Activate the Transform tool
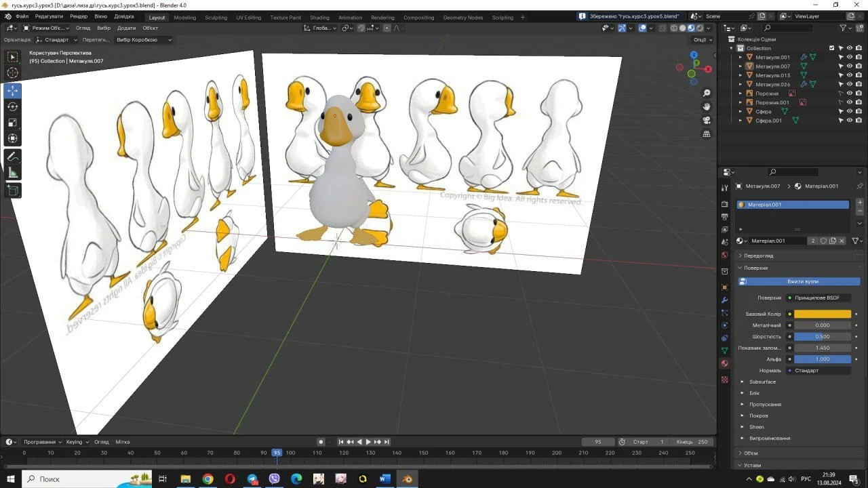Screen dimensions: 868x488 13,138
